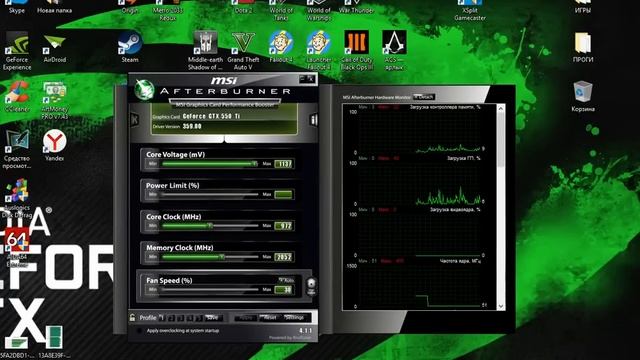Click the Fan Speed value field 38
Image resolution: width=640 pixels, height=360 pixels.
pyautogui.click(x=283, y=289)
